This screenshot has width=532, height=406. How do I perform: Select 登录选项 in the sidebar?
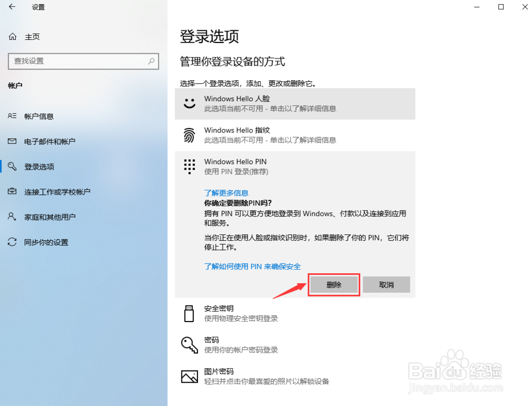(x=39, y=166)
